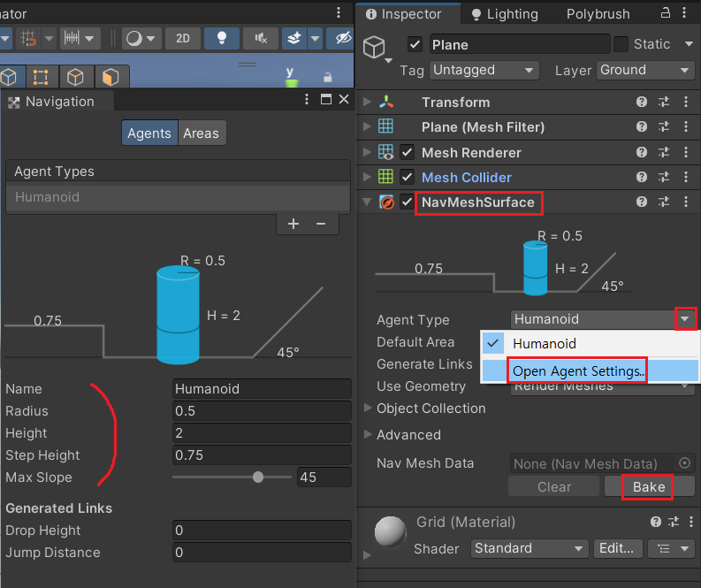Viewport: 701px width, 588px height.
Task: Open NavMeshSurface three-dot menu
Action: 686,202
